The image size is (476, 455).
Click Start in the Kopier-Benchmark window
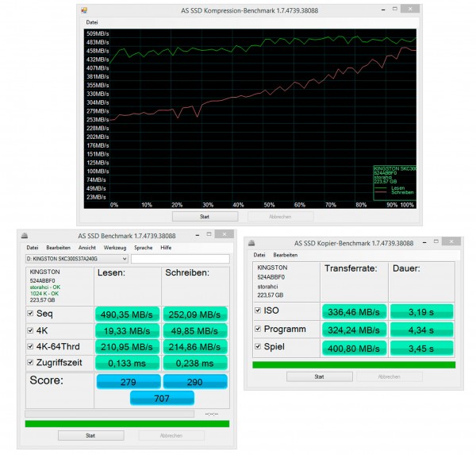click(x=320, y=376)
